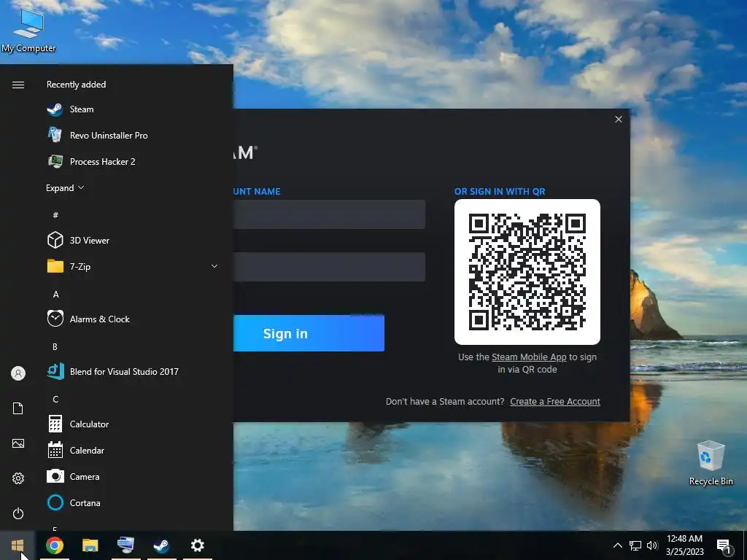
Task: Jump to letter C section header
Action: [55, 399]
